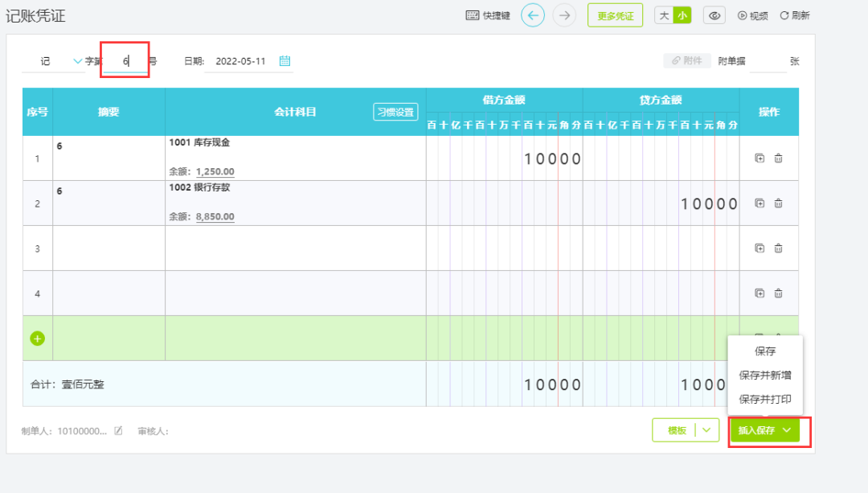Select account 1001 库存现金 cell
Screen dimensions: 868x493
pos(296,158)
